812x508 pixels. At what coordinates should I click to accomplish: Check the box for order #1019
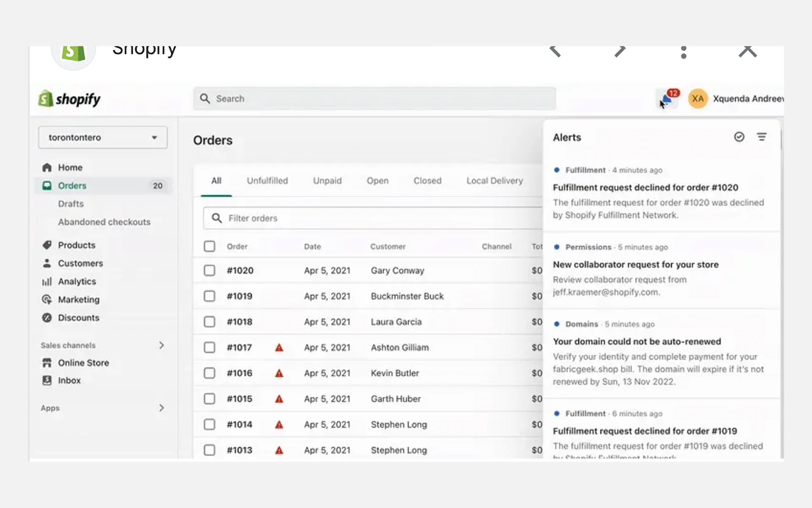point(209,296)
